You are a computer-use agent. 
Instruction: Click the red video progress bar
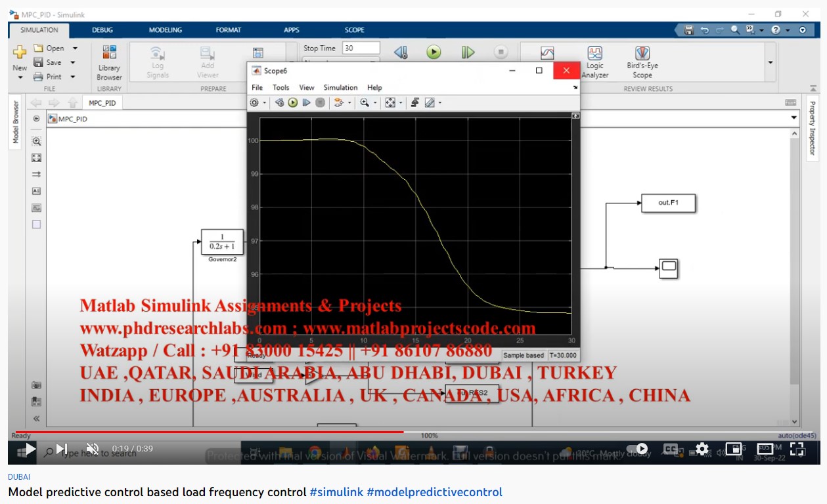pyautogui.click(x=209, y=432)
